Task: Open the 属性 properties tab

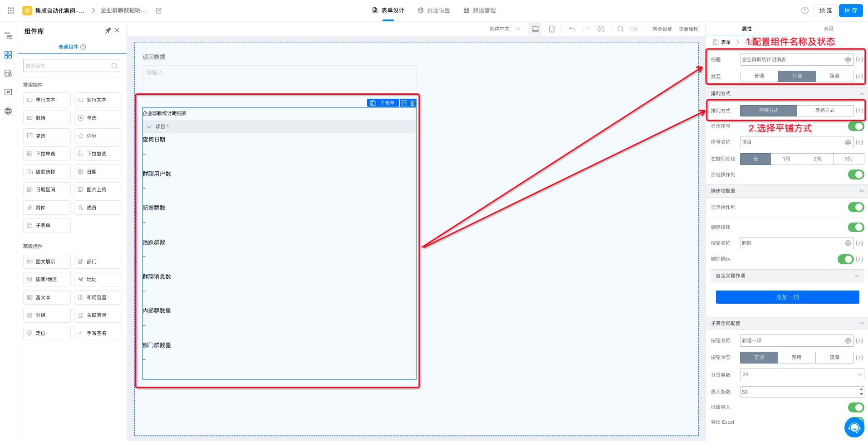Action: (x=747, y=29)
